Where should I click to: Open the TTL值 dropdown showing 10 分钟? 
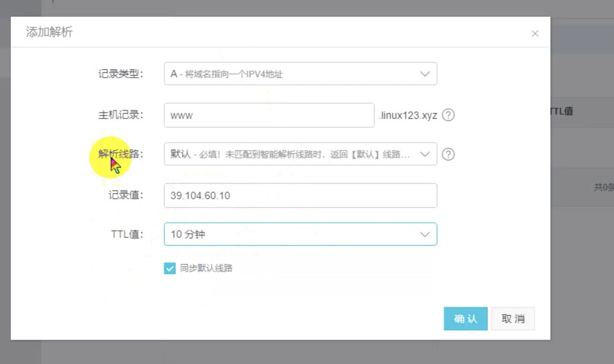300,234
